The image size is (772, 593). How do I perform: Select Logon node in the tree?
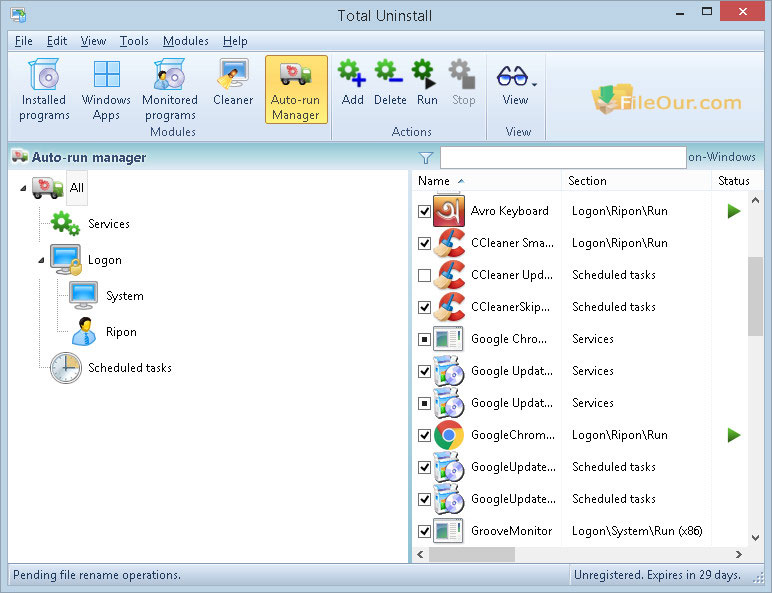tap(104, 260)
